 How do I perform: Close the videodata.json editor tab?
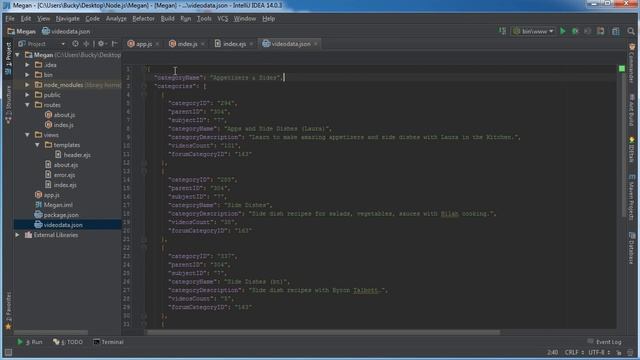316,44
